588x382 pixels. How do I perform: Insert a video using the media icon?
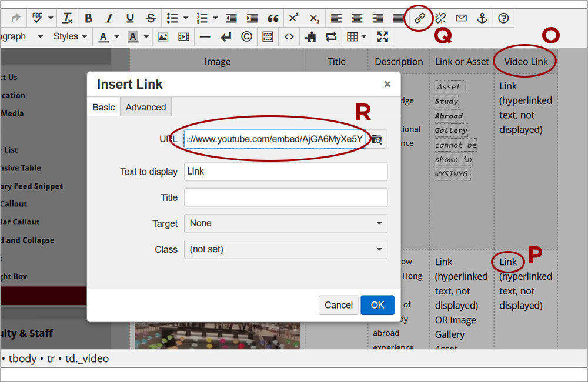(x=183, y=37)
